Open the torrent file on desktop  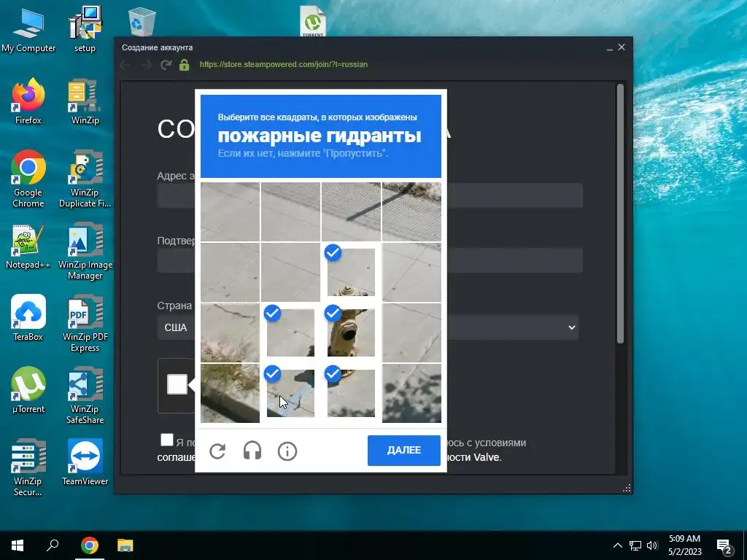click(312, 20)
